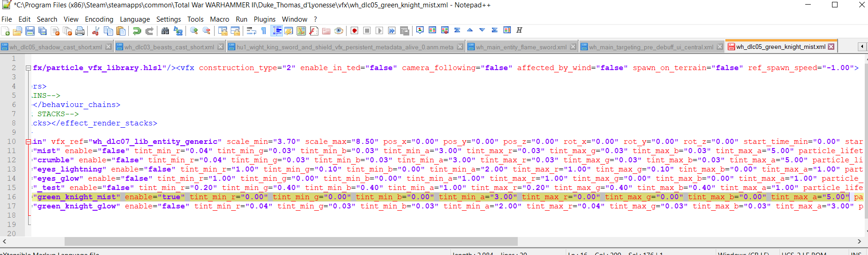
Task: Click the Save Recorded Macro icon
Action: (404, 31)
